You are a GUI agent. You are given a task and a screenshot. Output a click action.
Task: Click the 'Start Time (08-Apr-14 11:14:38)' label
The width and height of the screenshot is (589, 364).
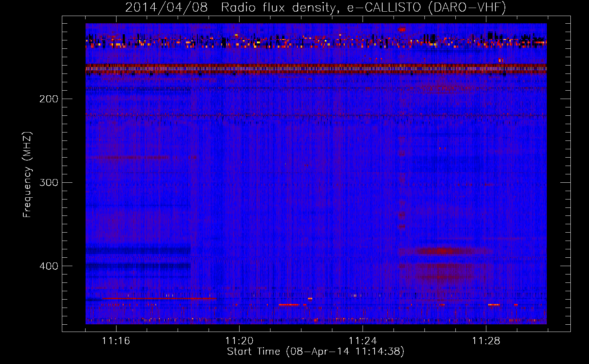(316, 352)
